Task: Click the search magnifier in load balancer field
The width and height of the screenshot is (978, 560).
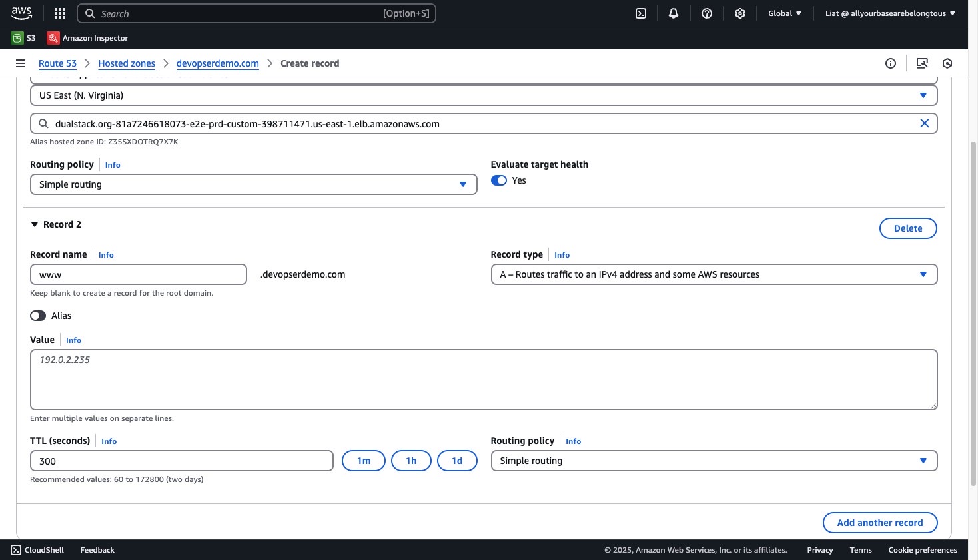Action: (x=43, y=123)
